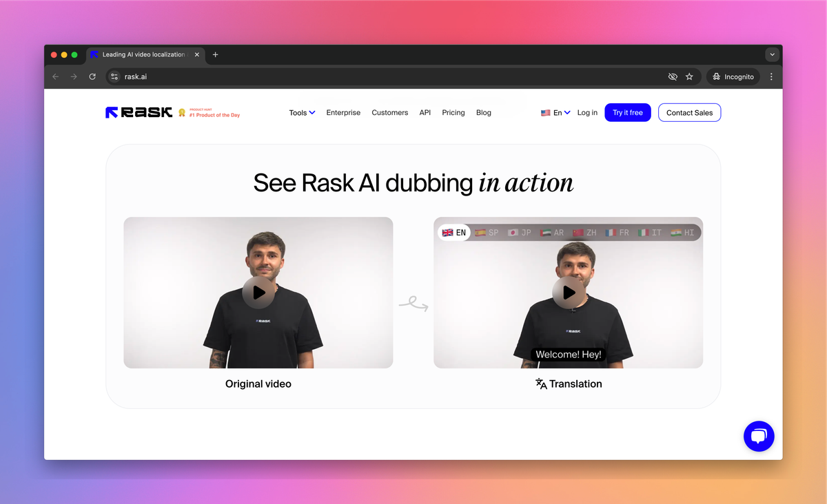Image resolution: width=827 pixels, height=504 pixels.
Task: Open the chat support widget
Action: [x=759, y=436]
